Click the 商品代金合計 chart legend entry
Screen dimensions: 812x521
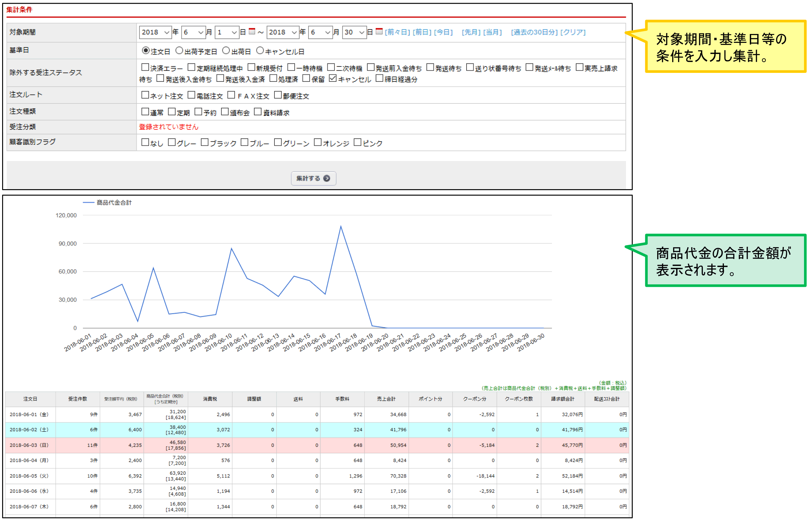point(114,203)
